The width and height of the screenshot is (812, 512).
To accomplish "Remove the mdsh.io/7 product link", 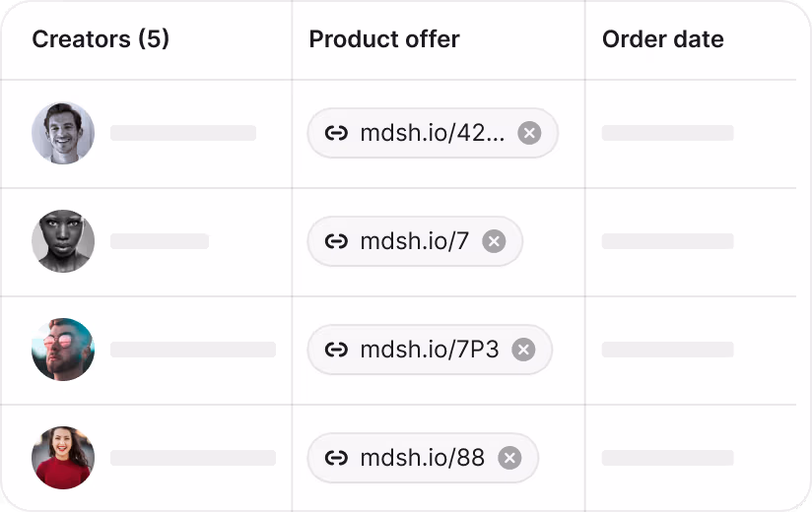I will click(x=494, y=241).
